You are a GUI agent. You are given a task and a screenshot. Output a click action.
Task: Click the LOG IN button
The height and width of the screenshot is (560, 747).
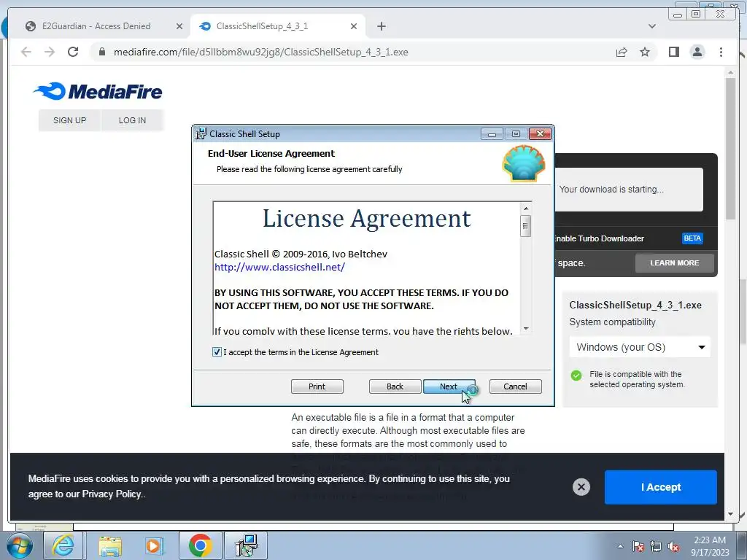tap(132, 120)
